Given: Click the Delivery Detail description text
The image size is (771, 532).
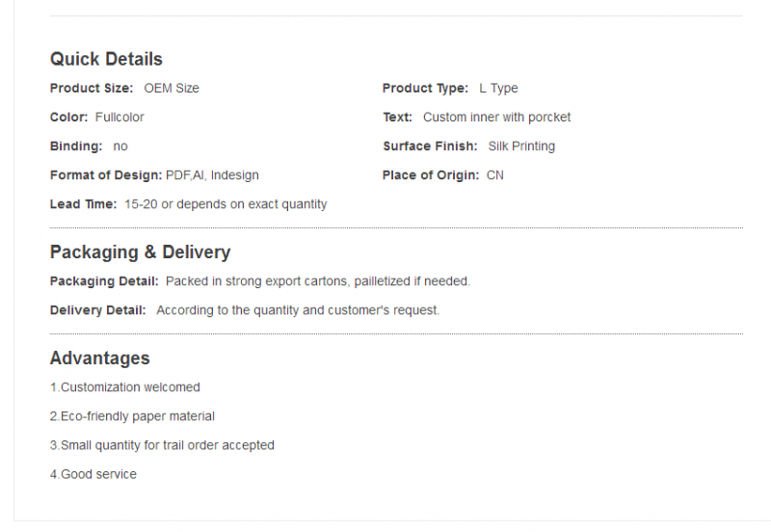Looking at the screenshot, I should (x=298, y=310).
